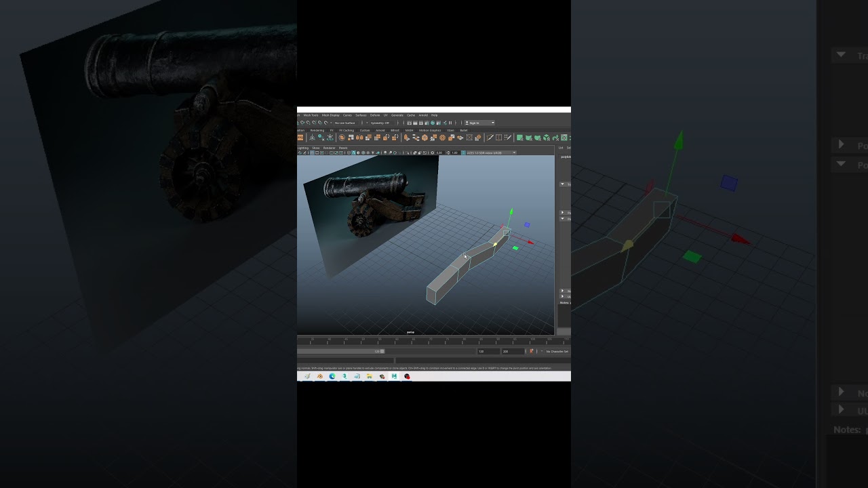Click the green plane handle of manipulator
The height and width of the screenshot is (488, 868).
pos(515,248)
